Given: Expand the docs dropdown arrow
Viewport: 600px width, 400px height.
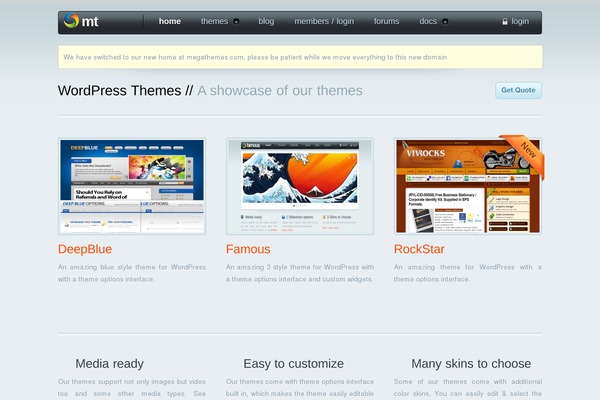Looking at the screenshot, I should (x=445, y=22).
